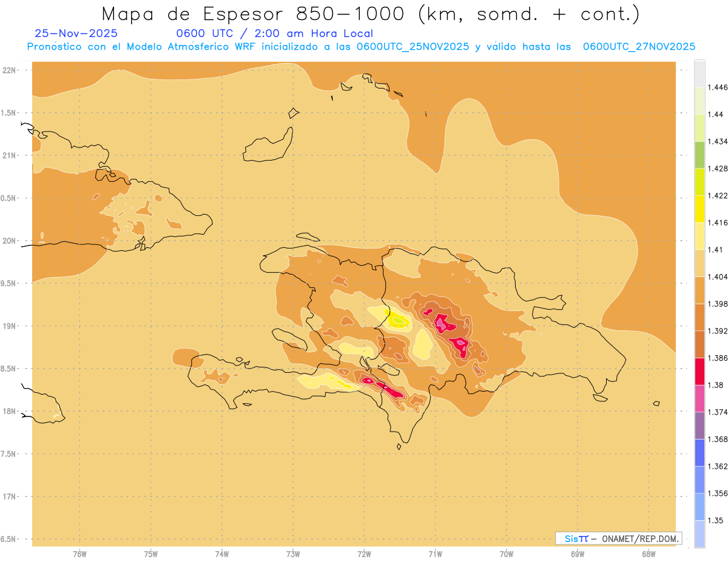This screenshot has width=728, height=562.
Task: Click the time text "0600 UTC / 2:00 am Hora Local"
Action: (x=275, y=33)
